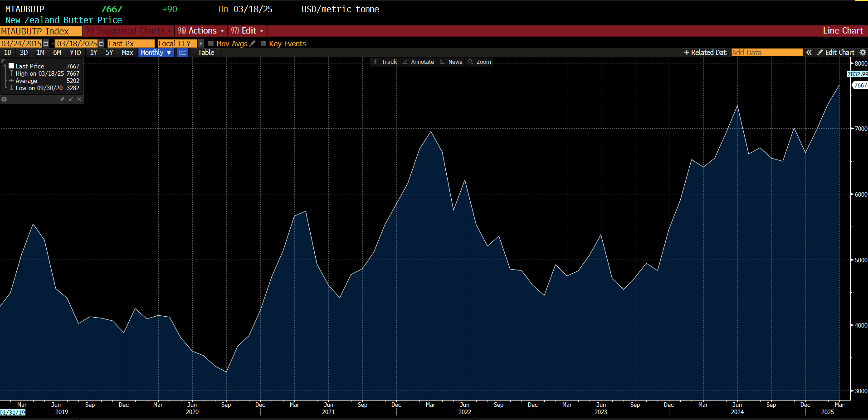Enable the Mov Avgs checkbox
868x420 pixels.
(x=211, y=43)
